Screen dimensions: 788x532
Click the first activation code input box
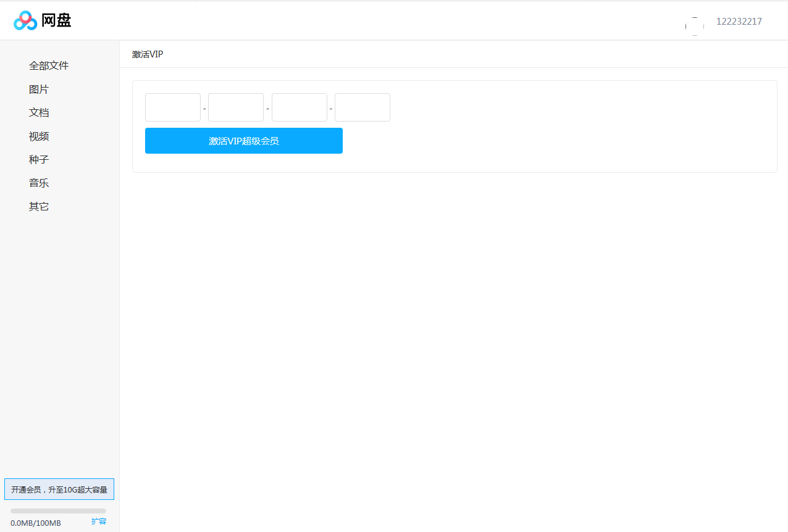click(x=172, y=107)
